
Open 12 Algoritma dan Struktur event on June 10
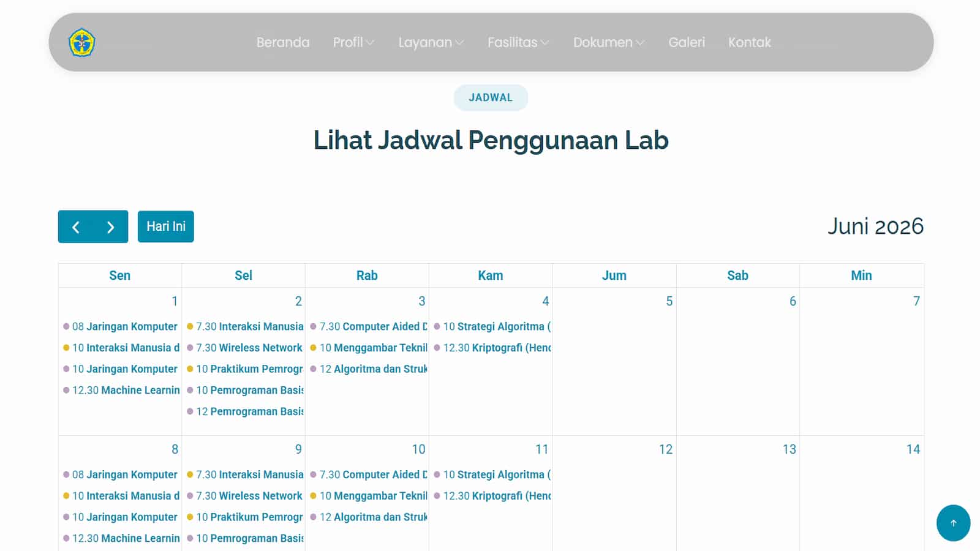coord(368,517)
